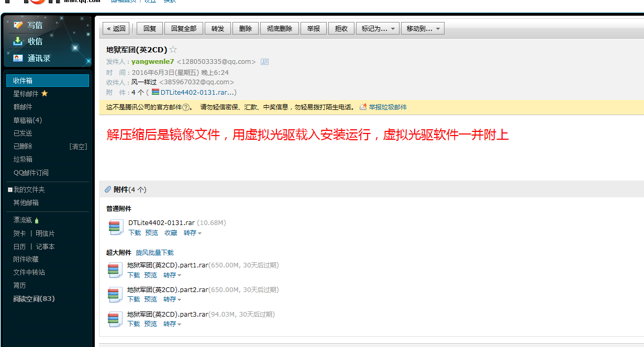Image resolution: width=644 pixels, height=347 pixels.
Task: Click the [清空] link beside 已删除
Action: click(78, 146)
